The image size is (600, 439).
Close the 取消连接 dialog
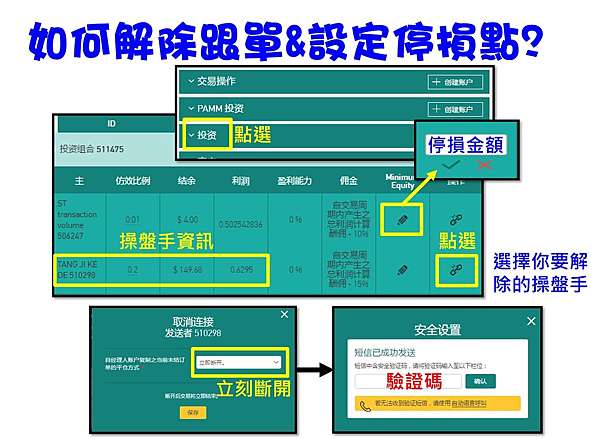tap(284, 315)
